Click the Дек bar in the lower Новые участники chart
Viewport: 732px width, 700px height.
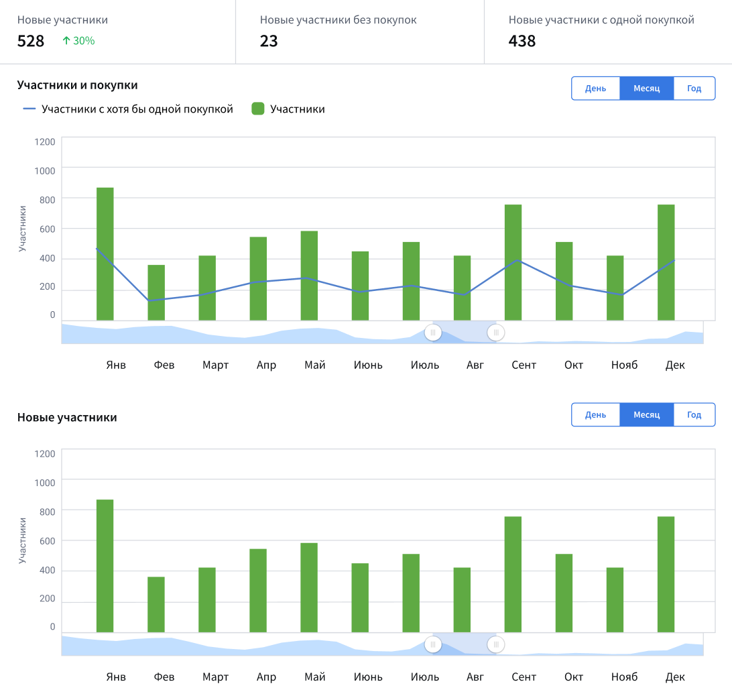(666, 575)
